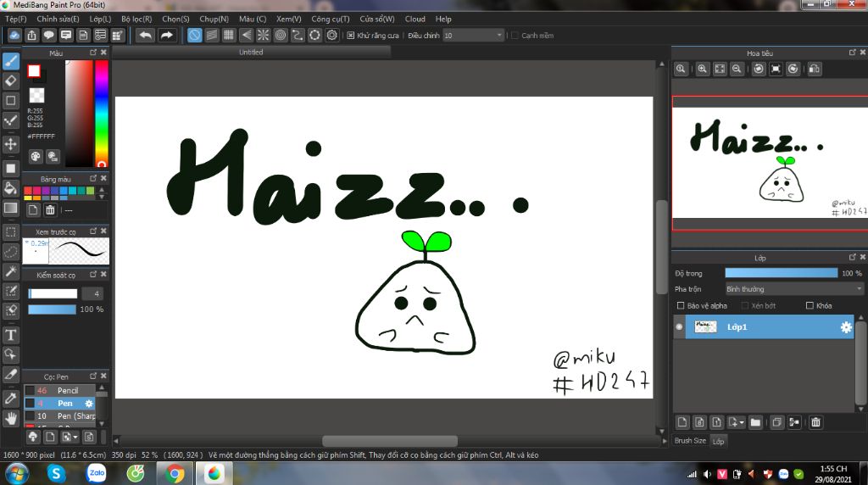The width and height of the screenshot is (868, 485).
Task: Open the Công cụ(T) menu
Action: pyautogui.click(x=330, y=19)
